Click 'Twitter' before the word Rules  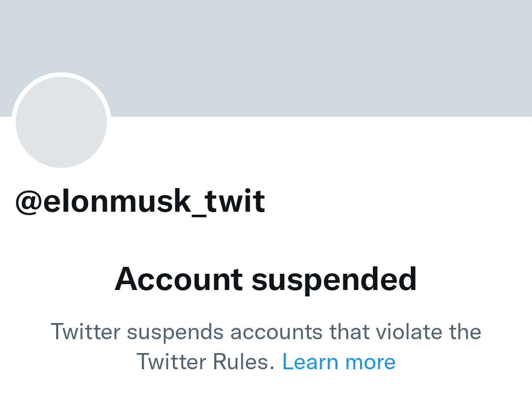pyautogui.click(x=171, y=362)
